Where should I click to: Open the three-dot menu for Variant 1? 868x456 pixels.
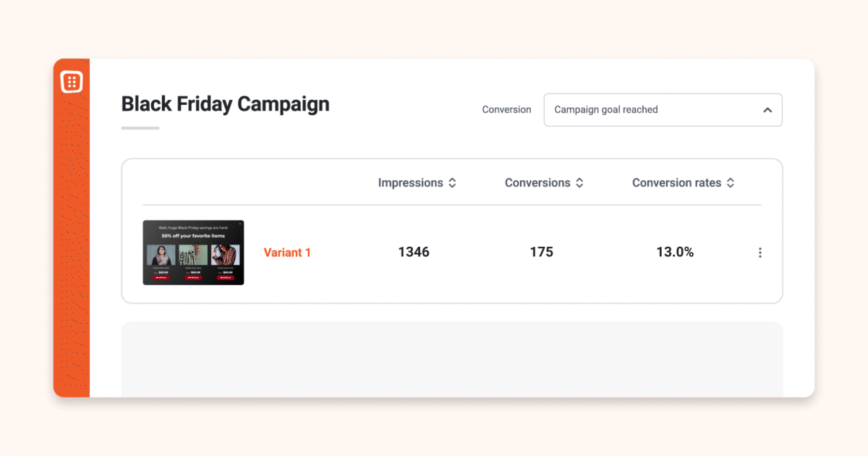pyautogui.click(x=759, y=253)
